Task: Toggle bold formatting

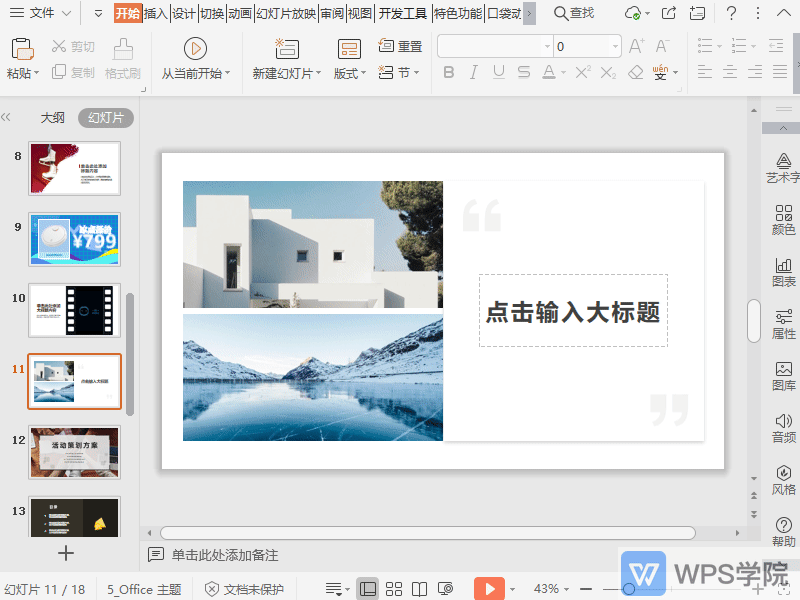Action: [x=448, y=72]
